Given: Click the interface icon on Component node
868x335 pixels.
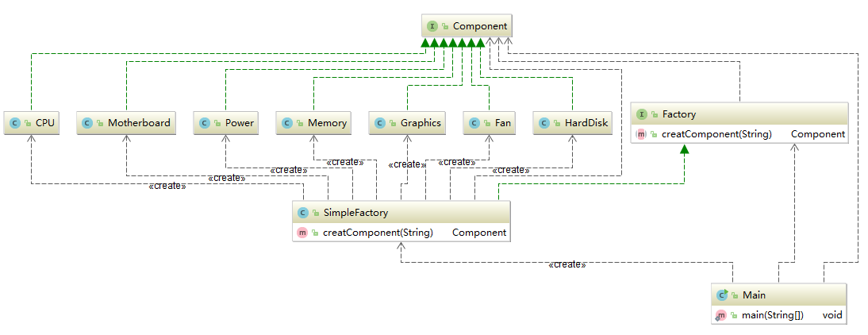Looking at the screenshot, I should 432,26.
